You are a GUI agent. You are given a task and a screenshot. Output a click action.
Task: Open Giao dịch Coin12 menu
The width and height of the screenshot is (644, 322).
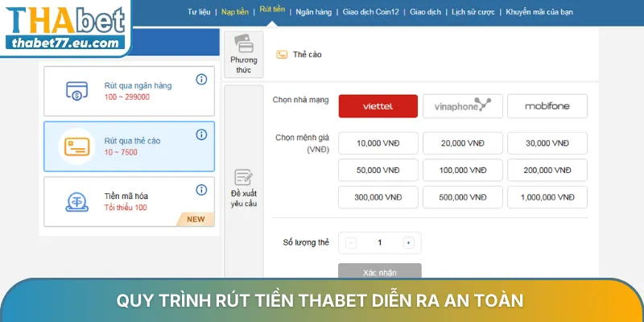point(370,12)
